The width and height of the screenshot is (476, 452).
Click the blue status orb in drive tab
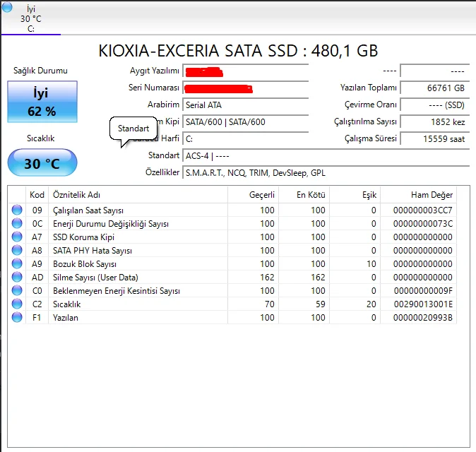[7, 7]
